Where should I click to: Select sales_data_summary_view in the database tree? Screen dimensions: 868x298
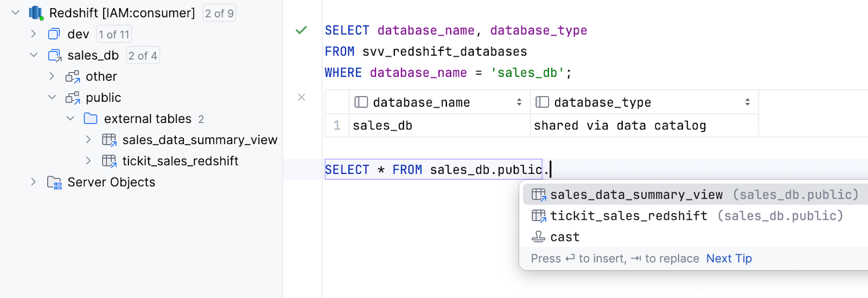pyautogui.click(x=199, y=140)
